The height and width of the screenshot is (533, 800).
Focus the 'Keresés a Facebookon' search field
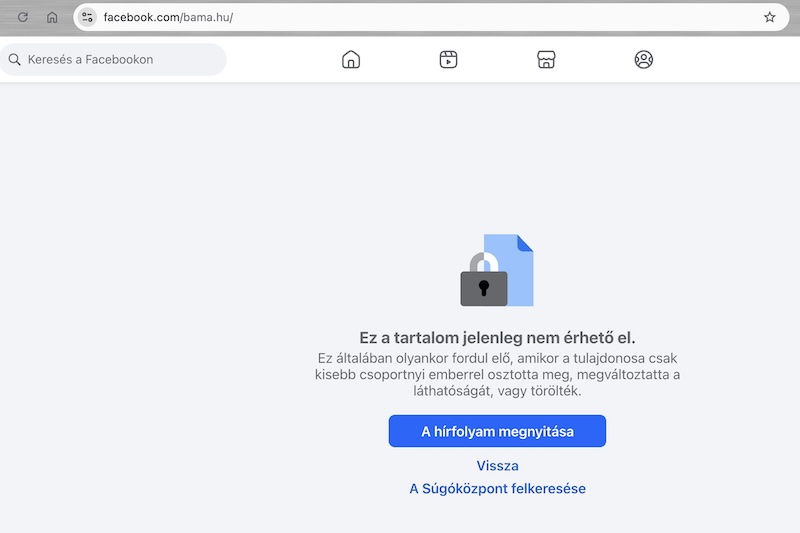pos(120,60)
